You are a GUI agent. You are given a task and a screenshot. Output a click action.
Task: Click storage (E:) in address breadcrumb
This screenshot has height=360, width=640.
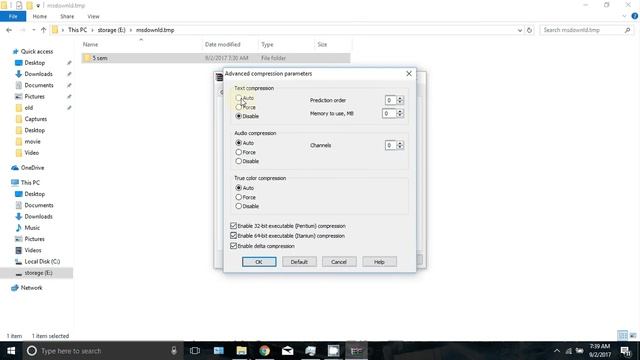pos(111,30)
